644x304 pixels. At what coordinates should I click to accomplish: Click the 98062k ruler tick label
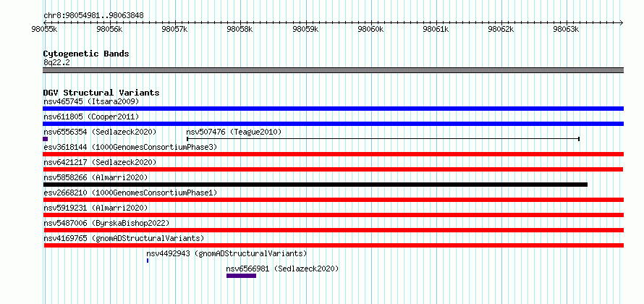[x=501, y=30]
